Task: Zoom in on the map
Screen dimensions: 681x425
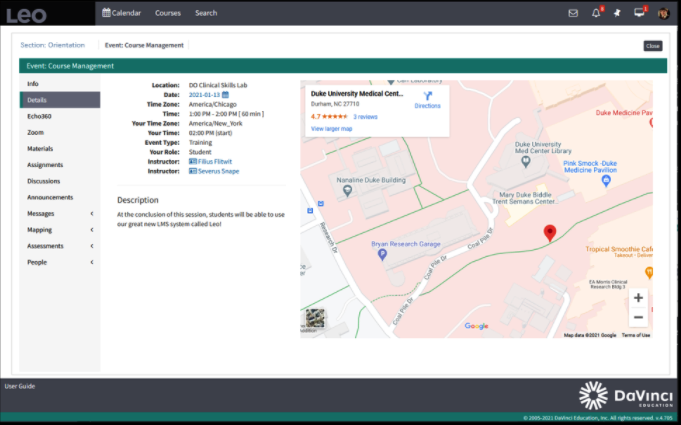Action: [638, 298]
